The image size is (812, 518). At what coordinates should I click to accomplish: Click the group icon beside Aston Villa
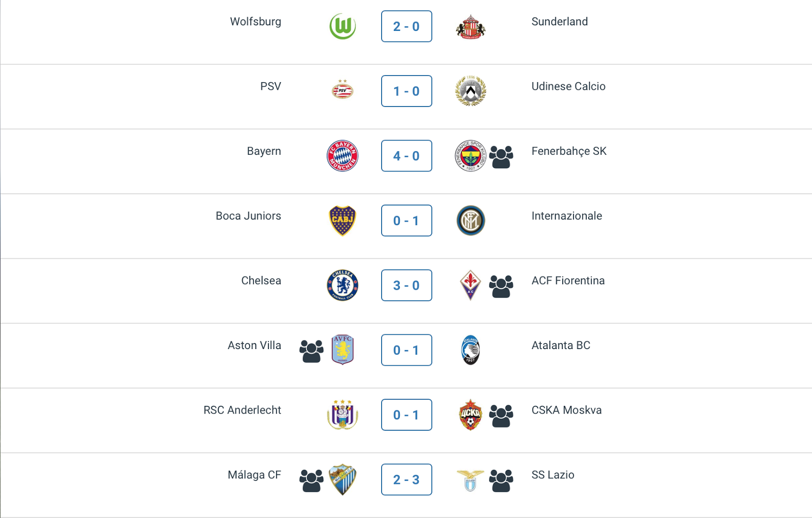311,351
